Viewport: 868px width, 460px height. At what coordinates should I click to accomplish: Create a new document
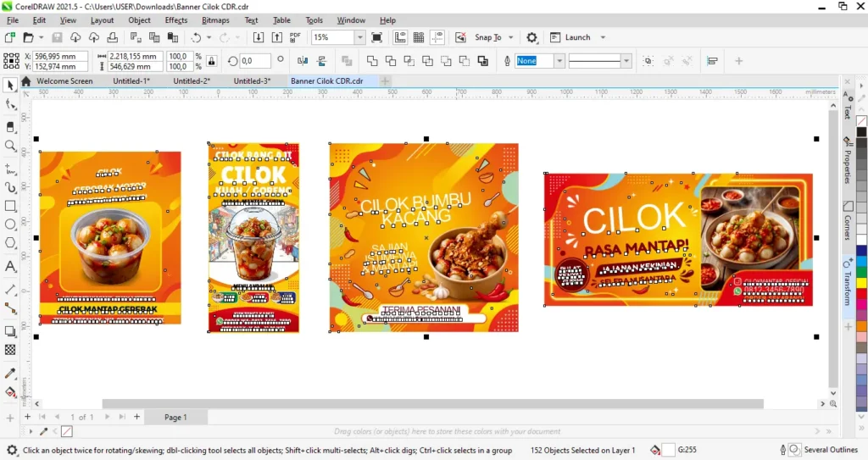10,37
